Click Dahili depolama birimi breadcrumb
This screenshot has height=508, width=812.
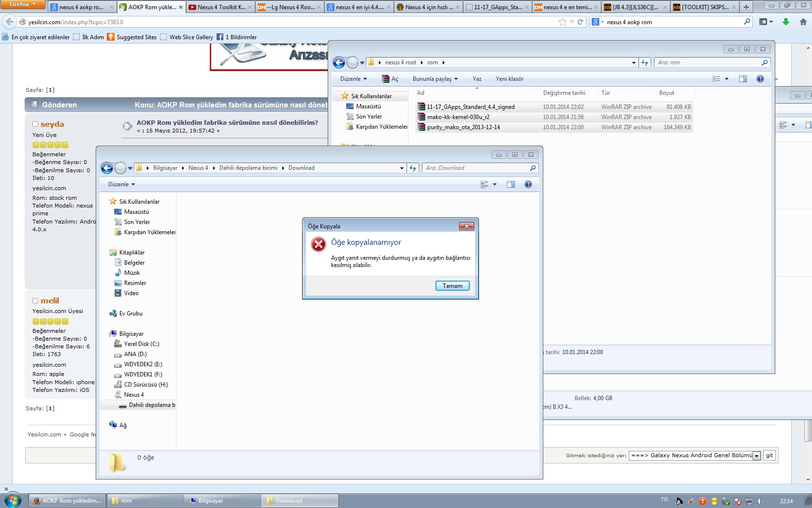pos(248,168)
